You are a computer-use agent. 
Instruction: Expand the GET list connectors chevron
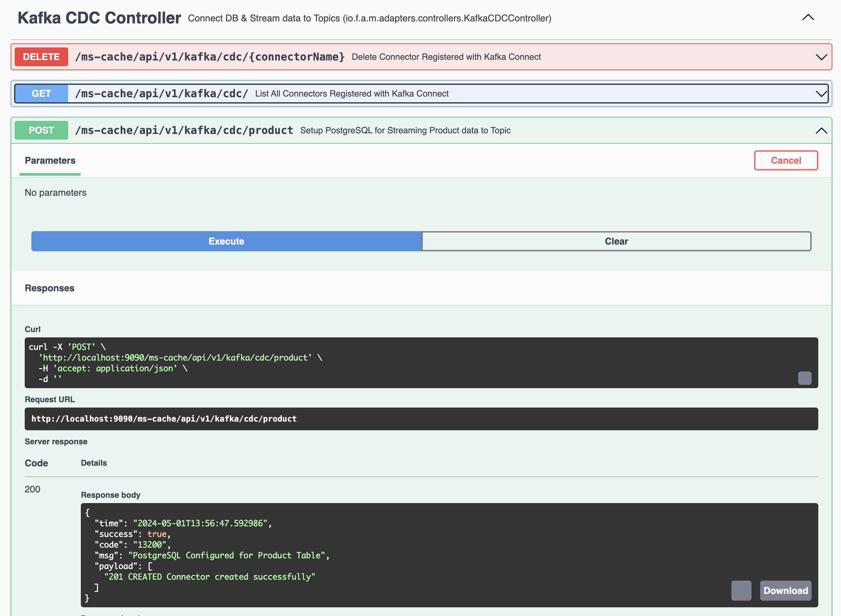[821, 94]
